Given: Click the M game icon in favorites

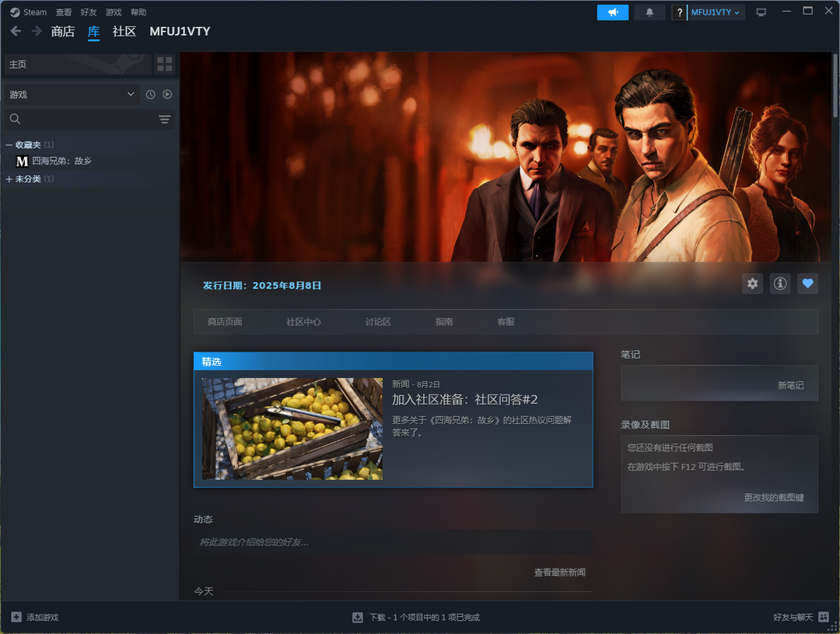Looking at the screenshot, I should 22,161.
